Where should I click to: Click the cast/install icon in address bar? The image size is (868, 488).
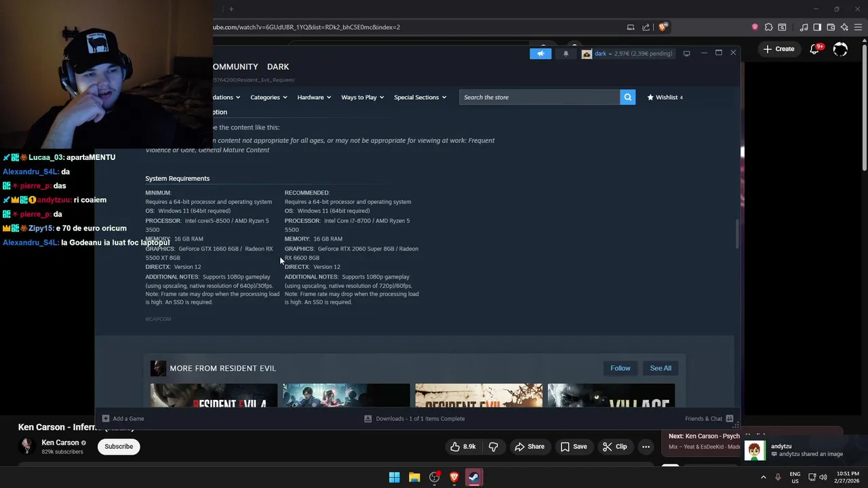coord(631,27)
